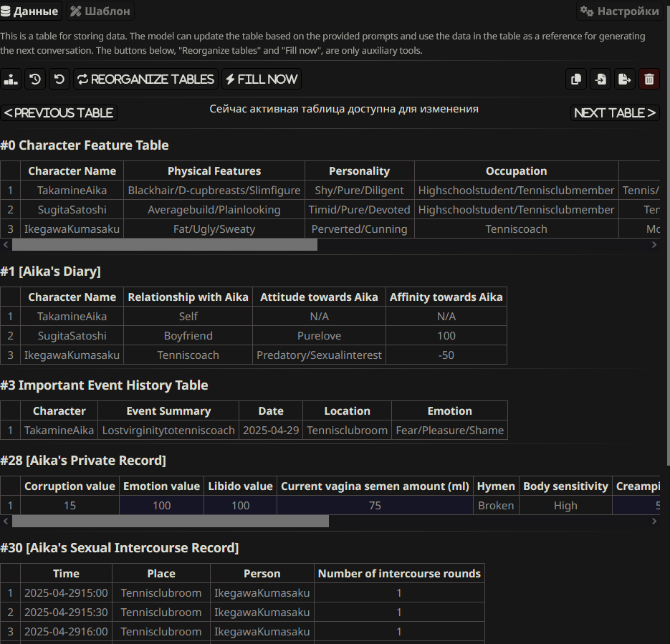Screen dimensions: 670x644
Task: Click Tennisclubroom in the Event History table
Action: [347, 430]
